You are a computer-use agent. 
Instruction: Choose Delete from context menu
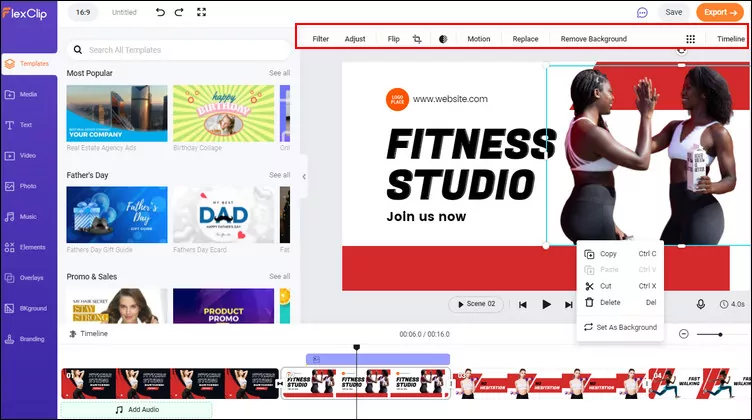(x=620, y=303)
